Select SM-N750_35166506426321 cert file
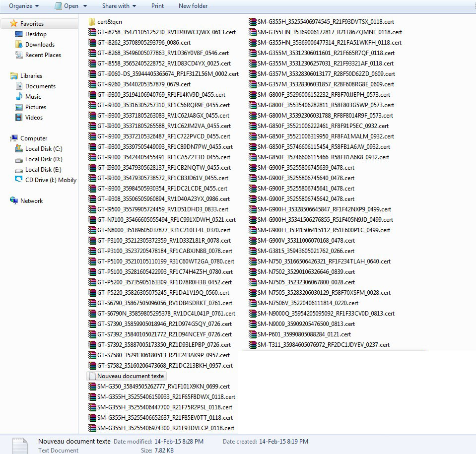This screenshot has width=476, height=454. tap(320, 261)
